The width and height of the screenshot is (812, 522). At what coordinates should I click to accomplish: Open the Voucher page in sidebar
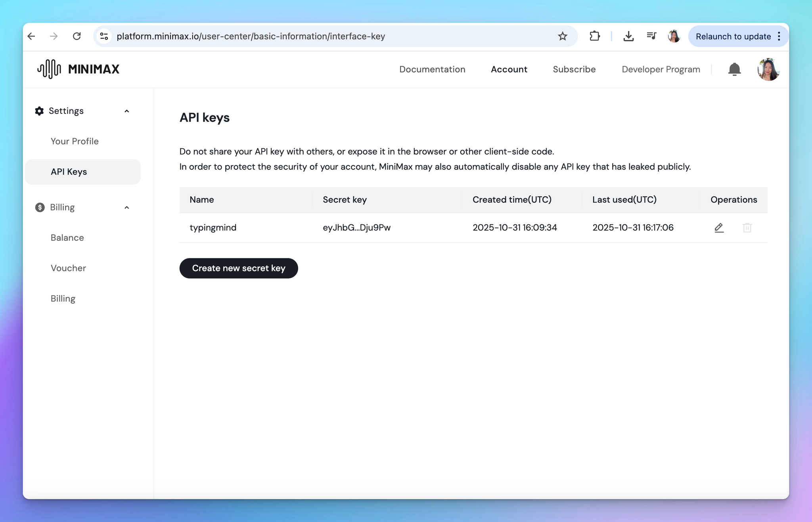[x=68, y=268]
